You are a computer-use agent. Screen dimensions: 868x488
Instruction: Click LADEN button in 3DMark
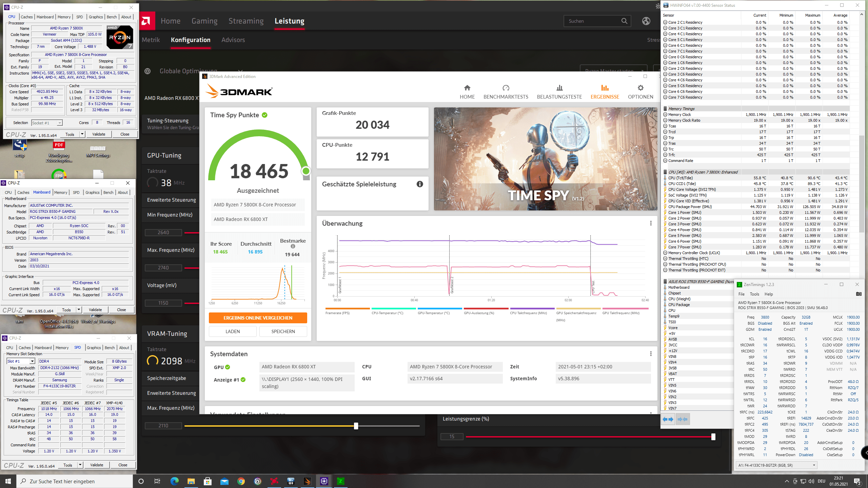(x=233, y=331)
